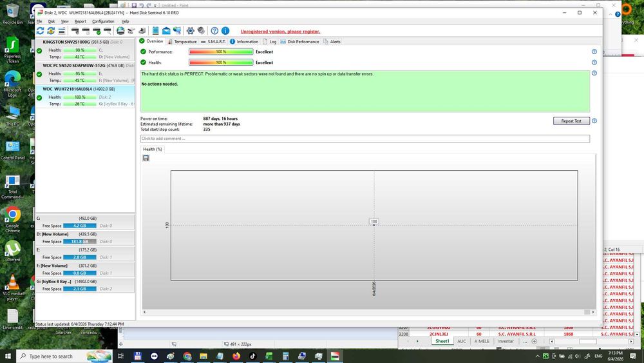
Task: Open the Disk Performance tab
Action: pyautogui.click(x=299, y=41)
